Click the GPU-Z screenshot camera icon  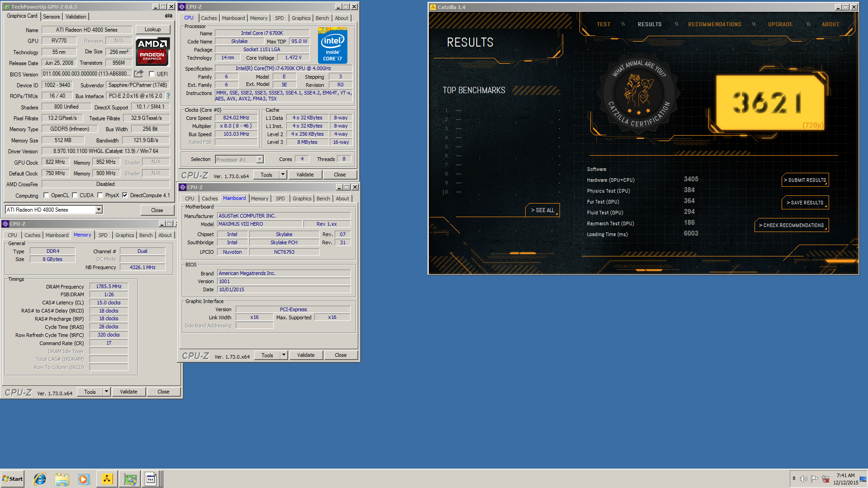click(x=169, y=16)
